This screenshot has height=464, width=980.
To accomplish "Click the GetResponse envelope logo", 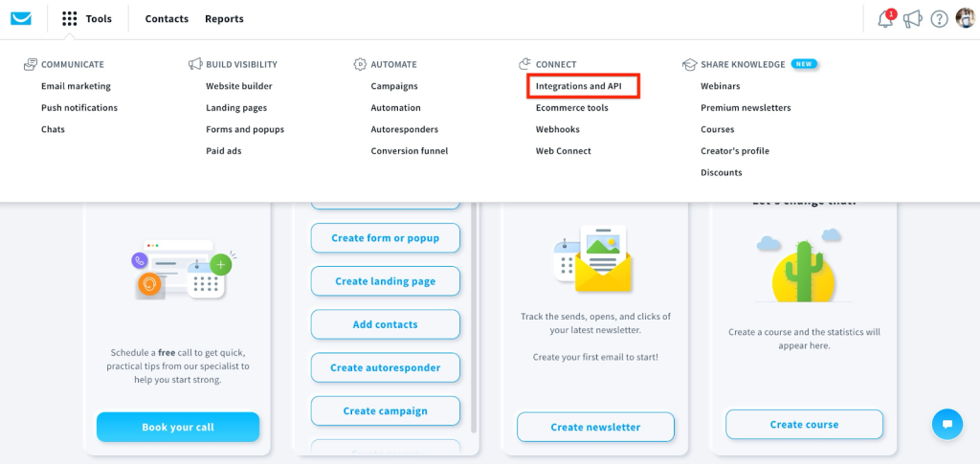I will point(20,18).
